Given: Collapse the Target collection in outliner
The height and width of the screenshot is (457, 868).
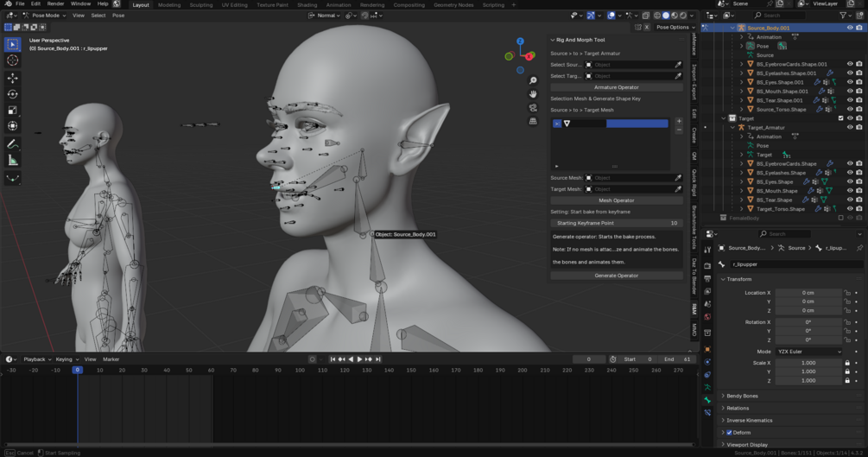Looking at the screenshot, I should coord(724,118).
